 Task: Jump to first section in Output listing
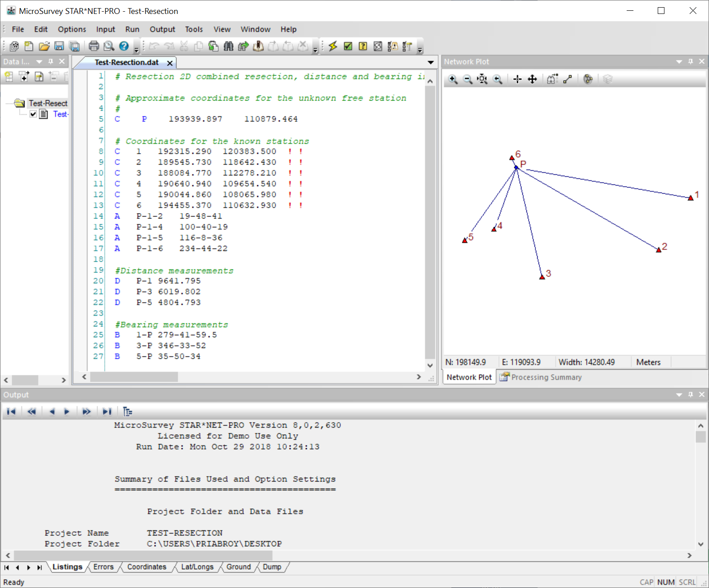11,411
